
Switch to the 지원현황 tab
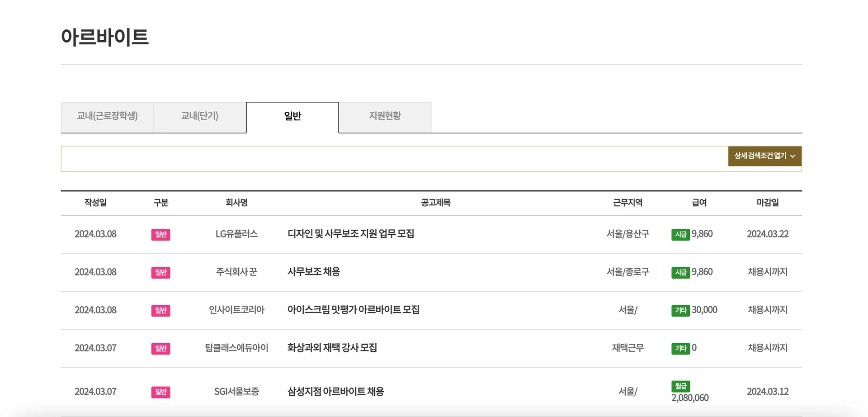(x=385, y=117)
